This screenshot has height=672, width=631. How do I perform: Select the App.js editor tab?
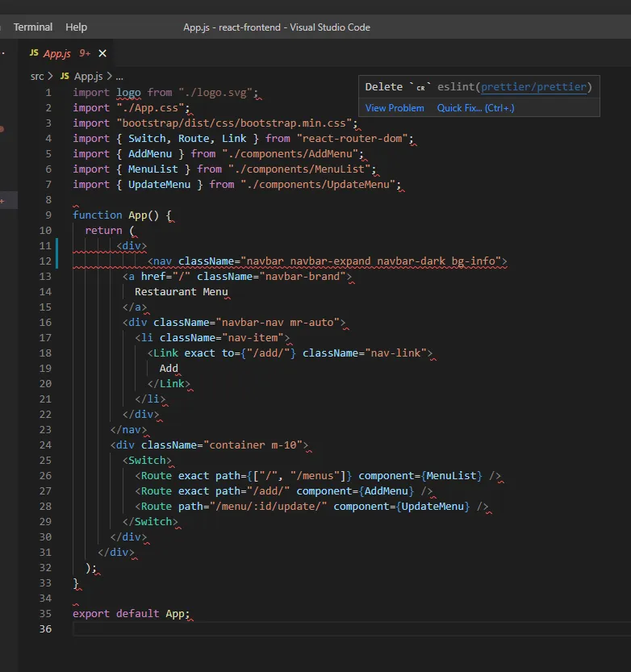(x=56, y=53)
